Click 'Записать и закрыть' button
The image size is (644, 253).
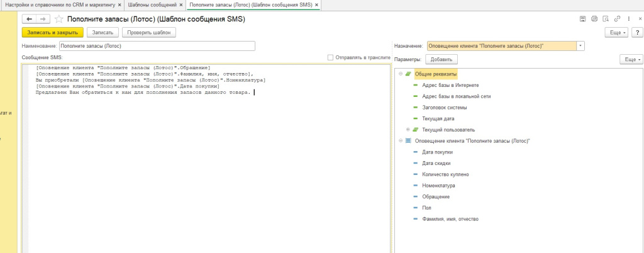pos(52,32)
